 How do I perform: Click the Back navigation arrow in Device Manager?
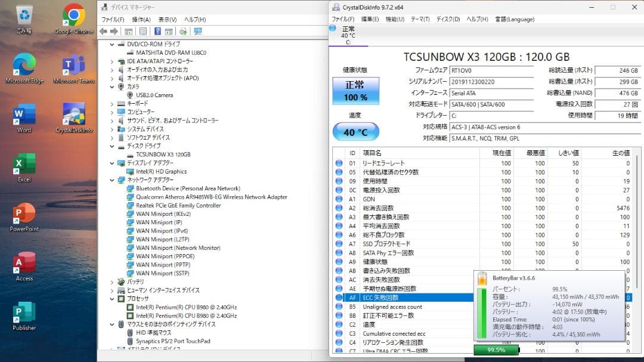(x=107, y=30)
